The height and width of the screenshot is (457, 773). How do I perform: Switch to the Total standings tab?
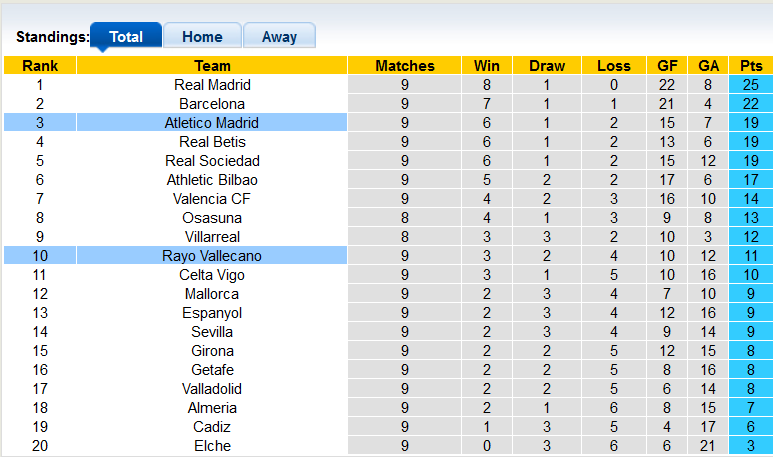coord(126,37)
